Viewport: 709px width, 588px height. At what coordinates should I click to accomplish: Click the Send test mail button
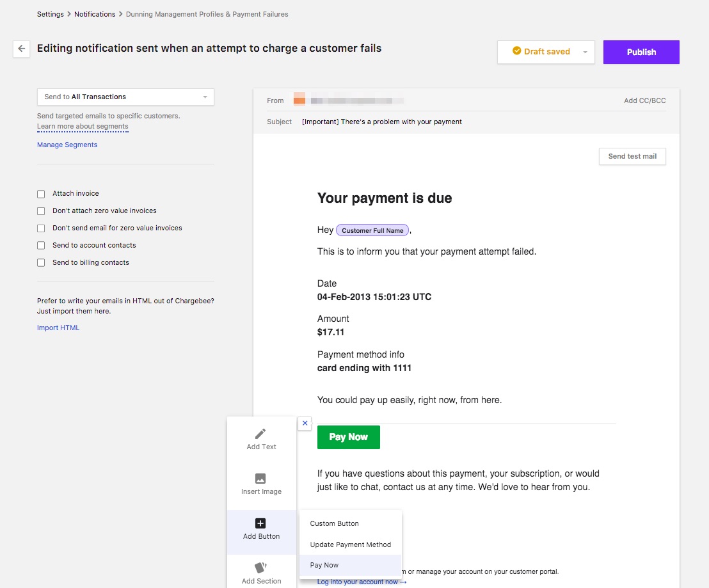click(632, 156)
